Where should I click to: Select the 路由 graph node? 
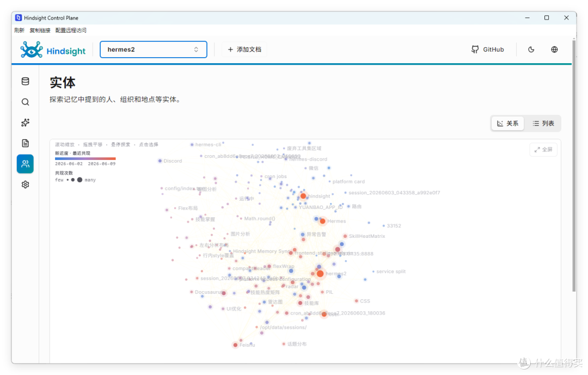point(348,206)
